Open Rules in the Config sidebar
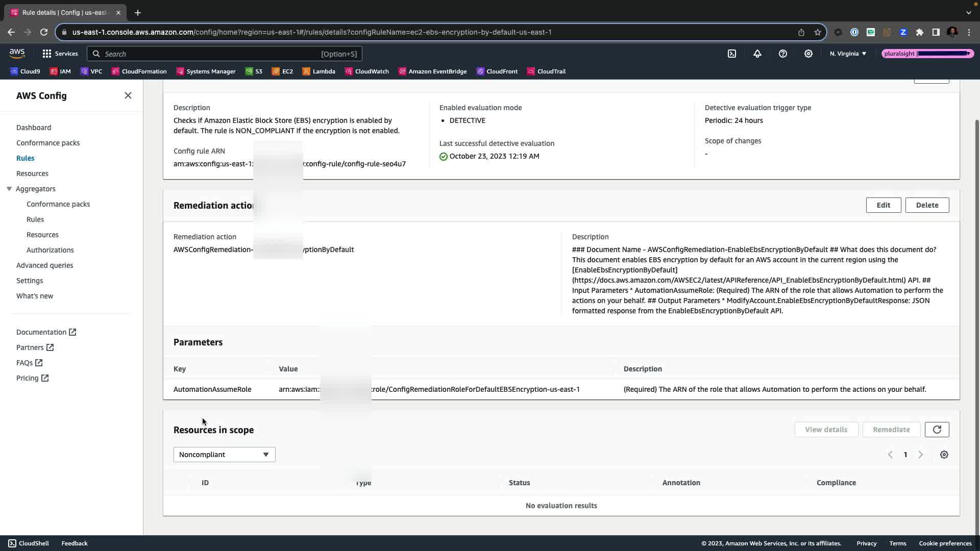This screenshot has height=551, width=980. pyautogui.click(x=25, y=158)
